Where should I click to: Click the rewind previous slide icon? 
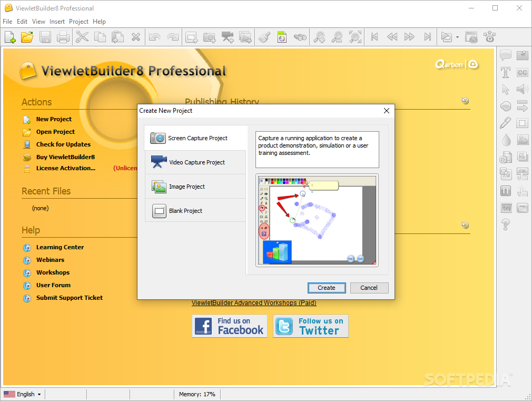392,37
